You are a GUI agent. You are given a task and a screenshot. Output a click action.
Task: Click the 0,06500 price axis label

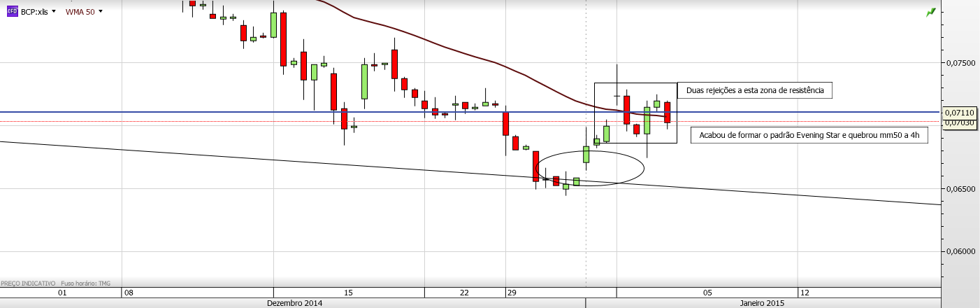(961, 189)
